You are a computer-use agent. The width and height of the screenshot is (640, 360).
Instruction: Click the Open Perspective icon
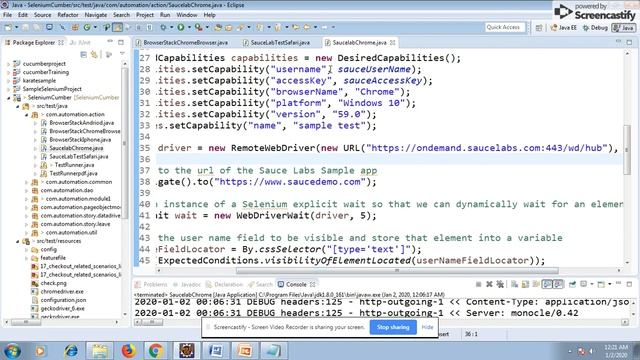tap(539, 28)
